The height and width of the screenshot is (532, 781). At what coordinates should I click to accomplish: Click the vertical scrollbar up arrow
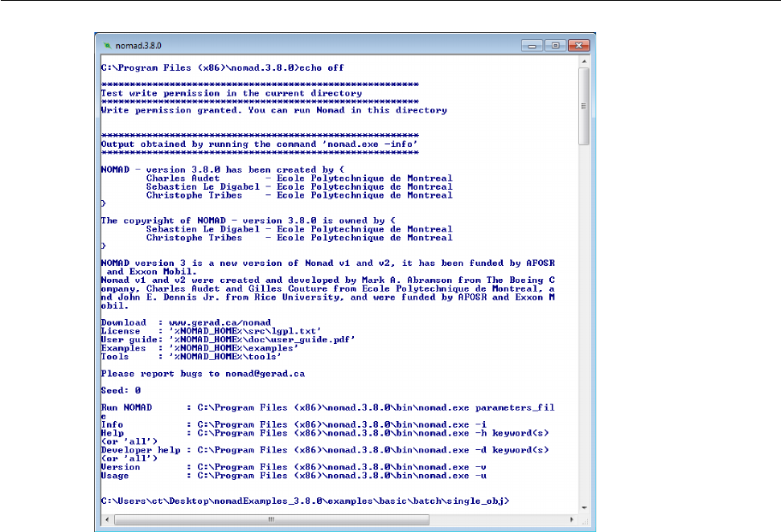pyautogui.click(x=584, y=61)
